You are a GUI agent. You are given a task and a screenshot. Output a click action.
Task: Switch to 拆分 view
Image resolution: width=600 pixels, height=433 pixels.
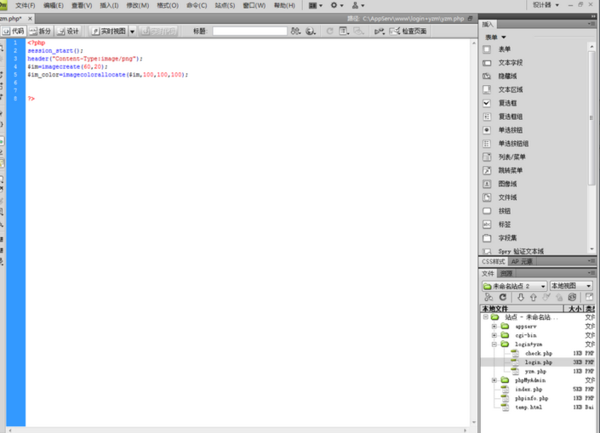click(40, 31)
